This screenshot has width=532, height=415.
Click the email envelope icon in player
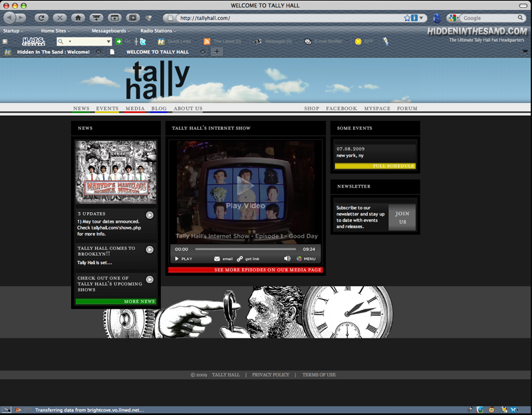[x=217, y=259]
